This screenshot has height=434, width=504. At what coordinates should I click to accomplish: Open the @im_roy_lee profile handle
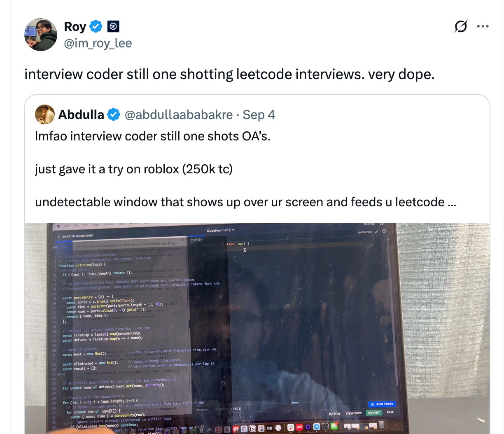(98, 43)
